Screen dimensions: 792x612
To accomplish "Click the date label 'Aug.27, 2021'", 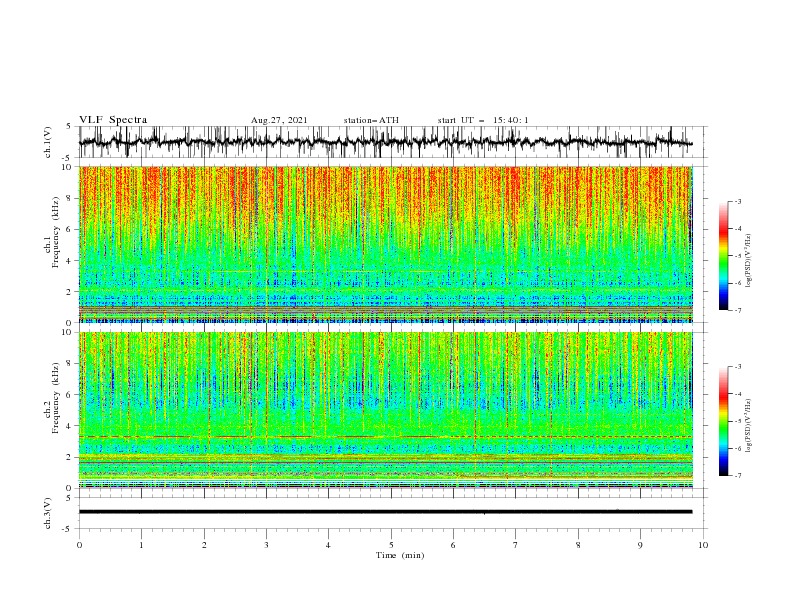I will (x=279, y=120).
